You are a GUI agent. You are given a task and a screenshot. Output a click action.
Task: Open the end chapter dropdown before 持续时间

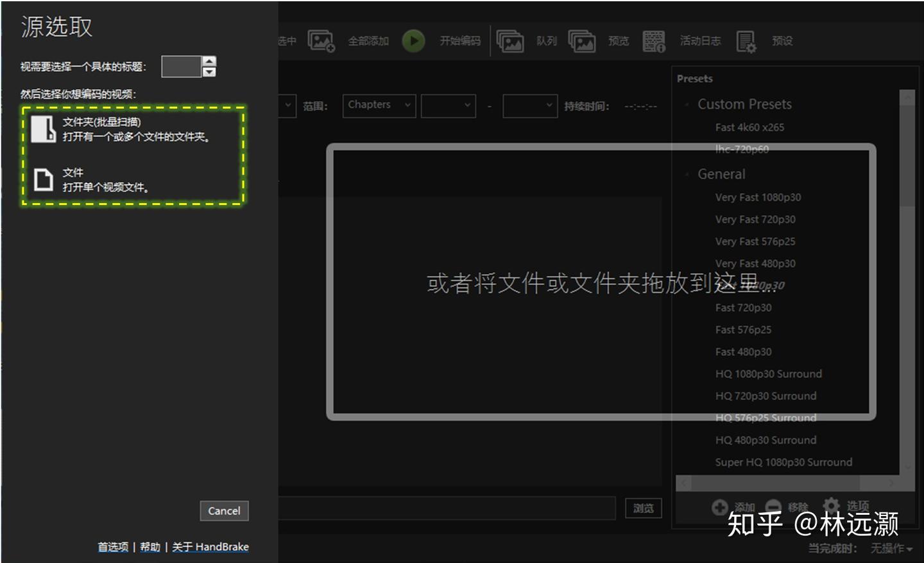(x=530, y=106)
